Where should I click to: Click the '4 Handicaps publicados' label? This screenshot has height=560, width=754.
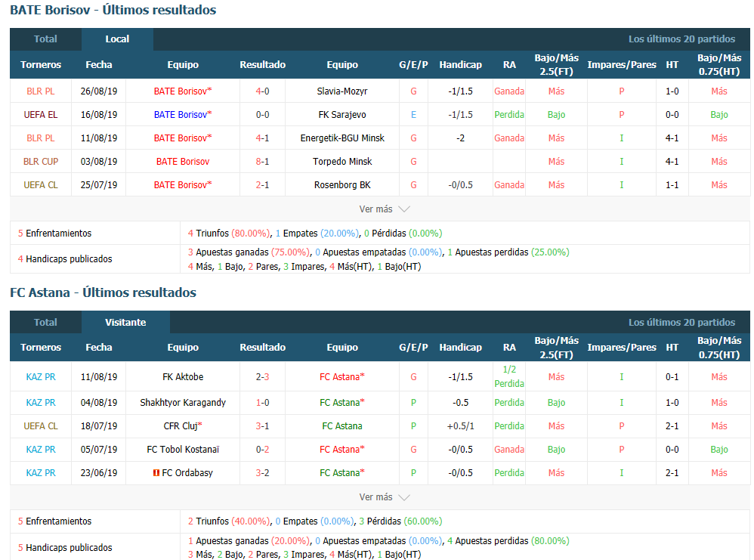pos(65,258)
